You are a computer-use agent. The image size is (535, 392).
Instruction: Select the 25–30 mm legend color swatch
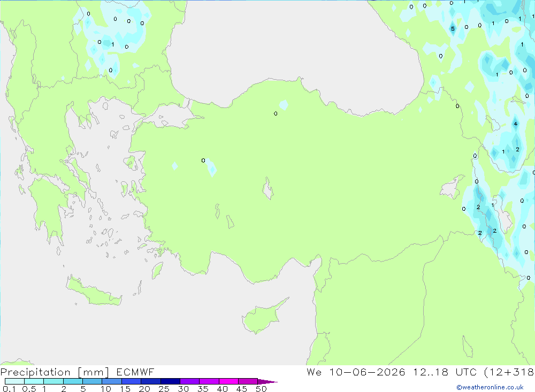click(x=170, y=381)
